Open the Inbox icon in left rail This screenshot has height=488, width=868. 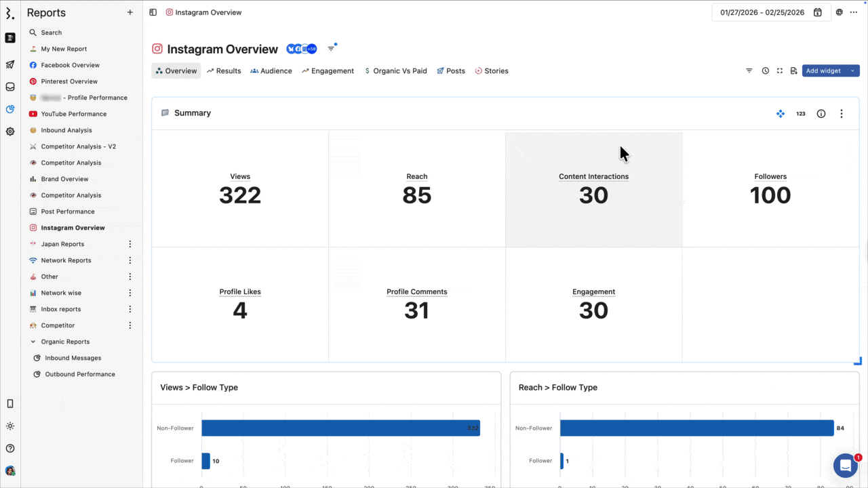[10, 87]
